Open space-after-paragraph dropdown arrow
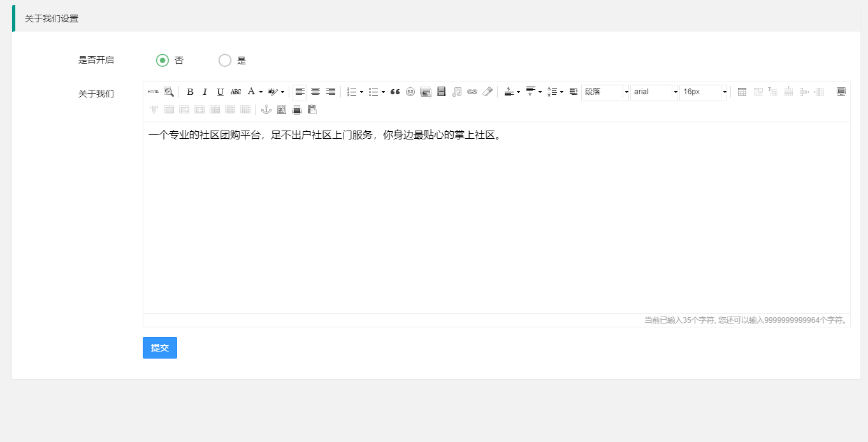 click(x=540, y=92)
